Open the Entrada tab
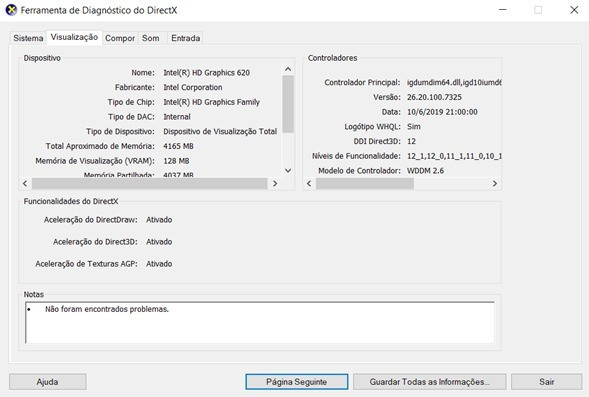The width and height of the screenshot is (589, 397). pyautogui.click(x=186, y=38)
